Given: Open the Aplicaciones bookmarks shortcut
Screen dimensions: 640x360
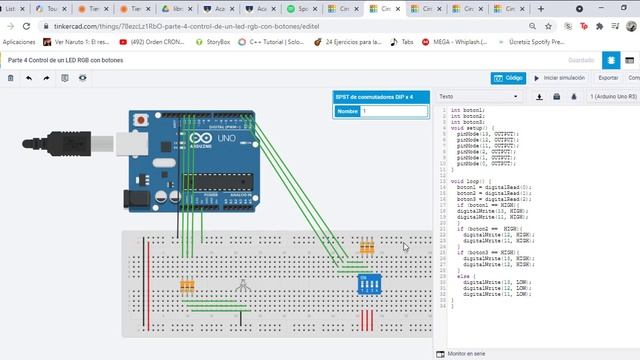Looking at the screenshot, I should point(19,42).
